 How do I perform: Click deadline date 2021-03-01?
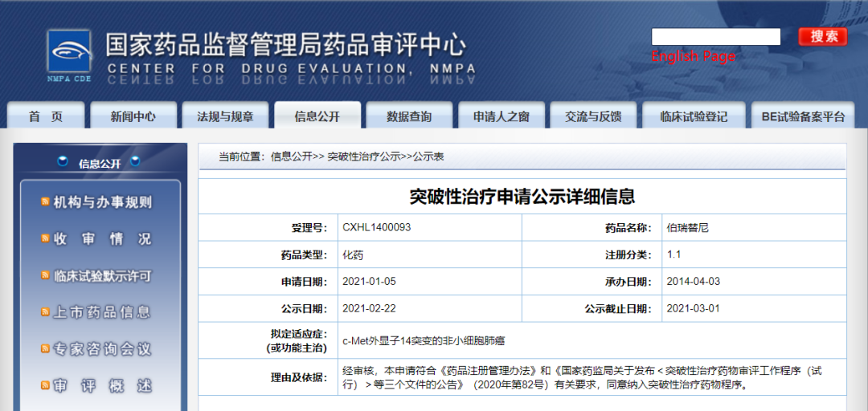pos(694,309)
